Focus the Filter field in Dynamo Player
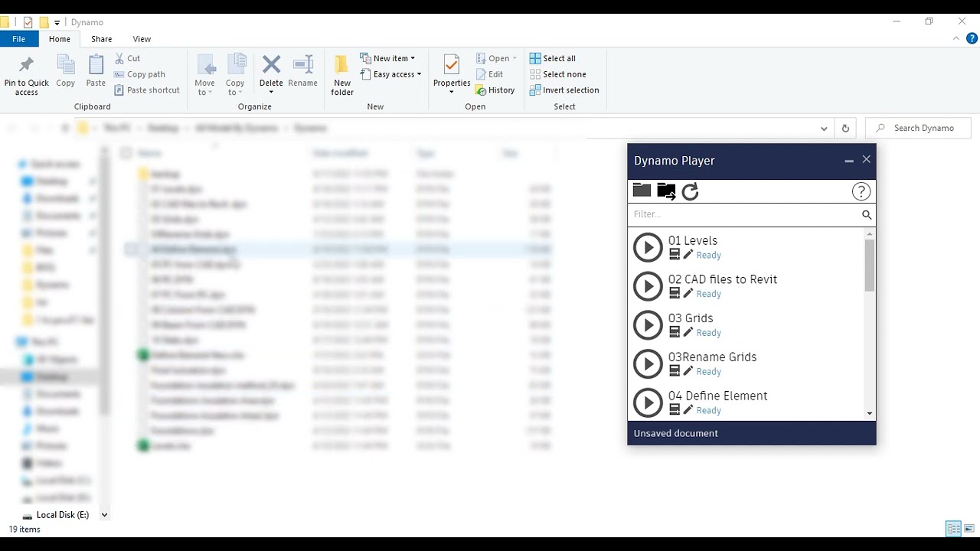Image resolution: width=980 pixels, height=551 pixels. [744, 214]
